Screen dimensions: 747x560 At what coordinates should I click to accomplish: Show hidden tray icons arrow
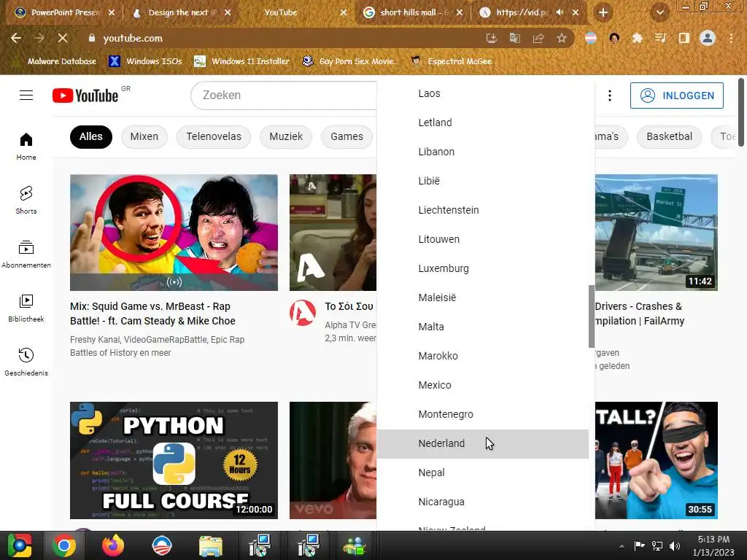click(622, 545)
